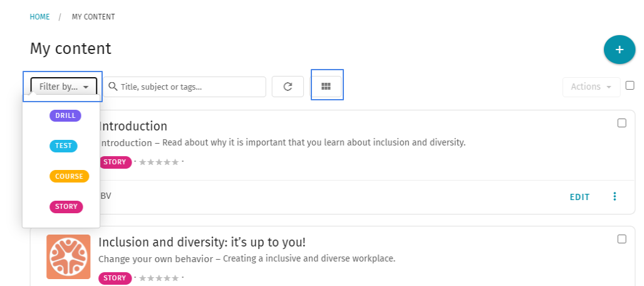Click star rating on Inclusion and diversity card
Screen dimensions: 644x286
(x=159, y=278)
